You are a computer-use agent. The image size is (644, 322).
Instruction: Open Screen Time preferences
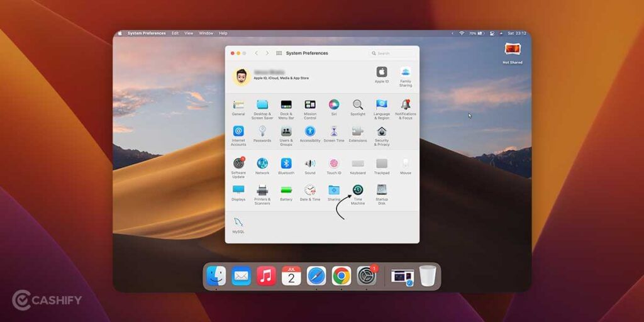[x=334, y=135]
